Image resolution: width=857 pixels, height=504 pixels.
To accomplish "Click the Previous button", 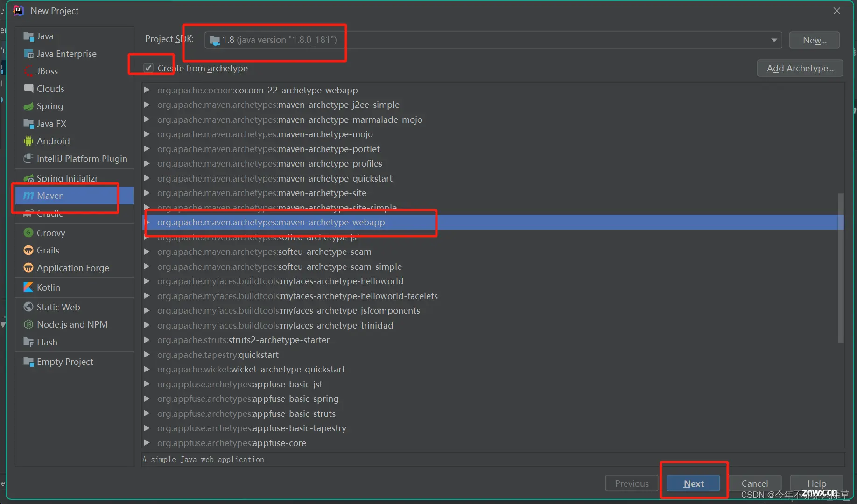I will coord(632,483).
